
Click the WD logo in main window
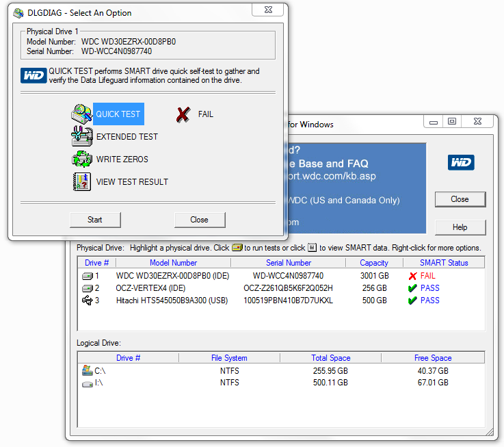pos(461,162)
